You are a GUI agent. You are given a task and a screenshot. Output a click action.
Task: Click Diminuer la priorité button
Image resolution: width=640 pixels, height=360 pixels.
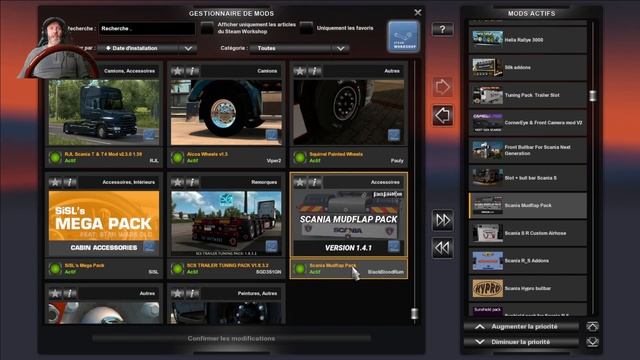click(x=521, y=342)
